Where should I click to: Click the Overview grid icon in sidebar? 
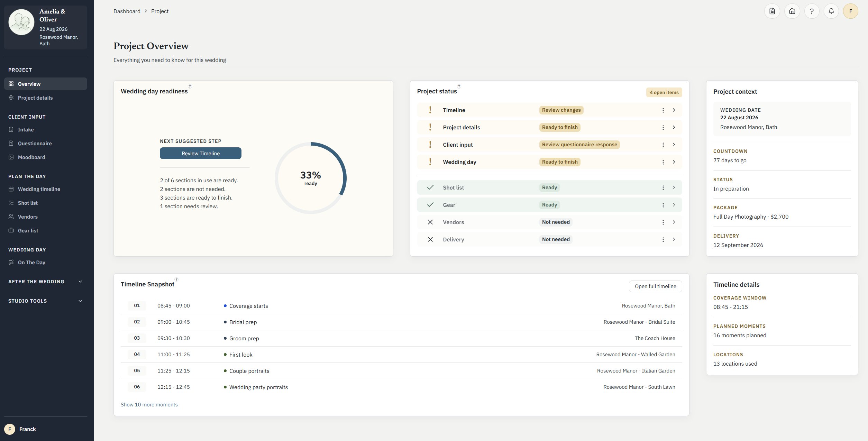(x=11, y=84)
